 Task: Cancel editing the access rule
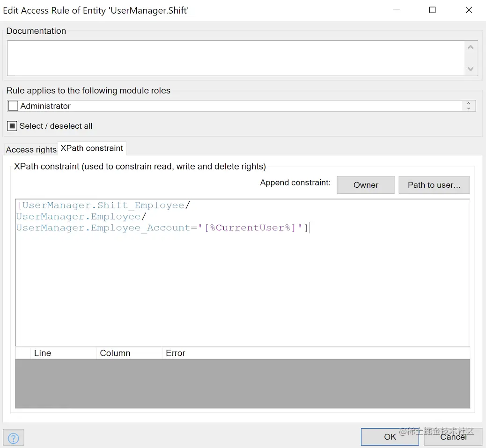[453, 437]
